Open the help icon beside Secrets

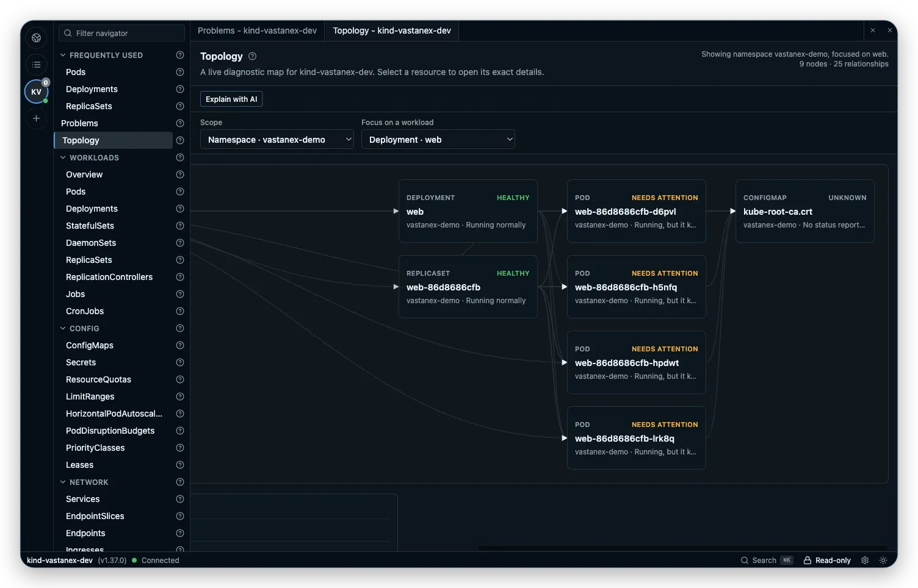[180, 362]
